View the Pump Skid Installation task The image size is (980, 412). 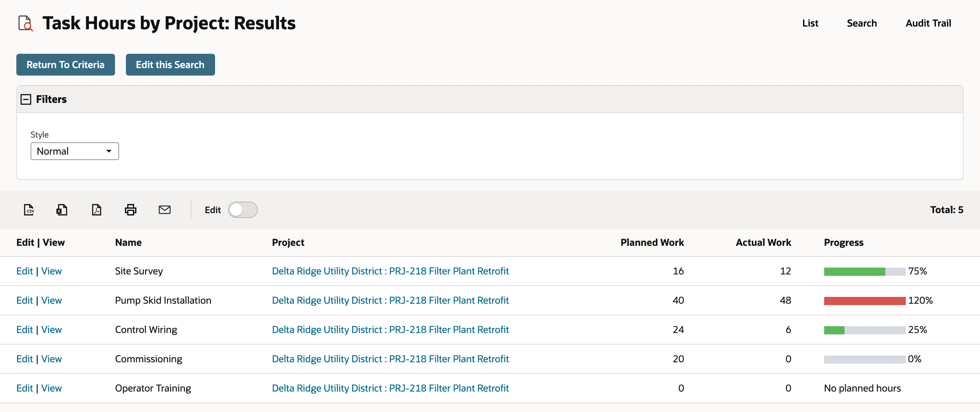pyautogui.click(x=51, y=300)
